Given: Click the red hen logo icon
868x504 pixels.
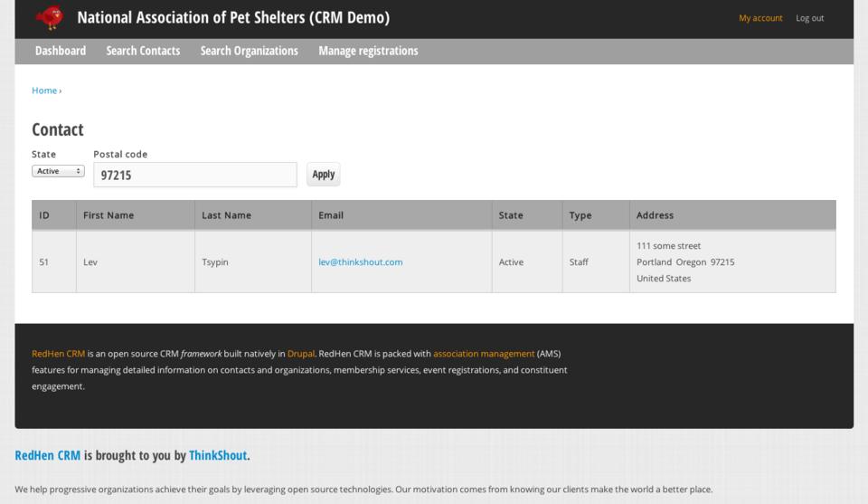Looking at the screenshot, I should coord(51,18).
